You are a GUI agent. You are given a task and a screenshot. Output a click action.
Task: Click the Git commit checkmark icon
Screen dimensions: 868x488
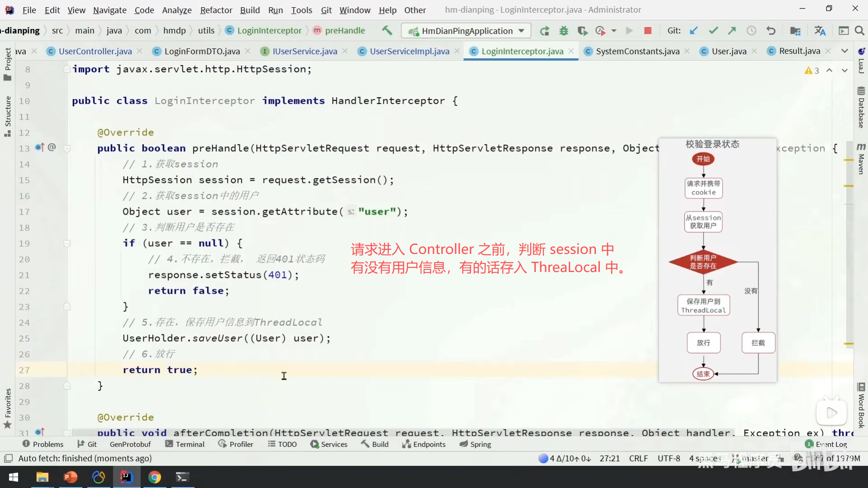point(713,30)
